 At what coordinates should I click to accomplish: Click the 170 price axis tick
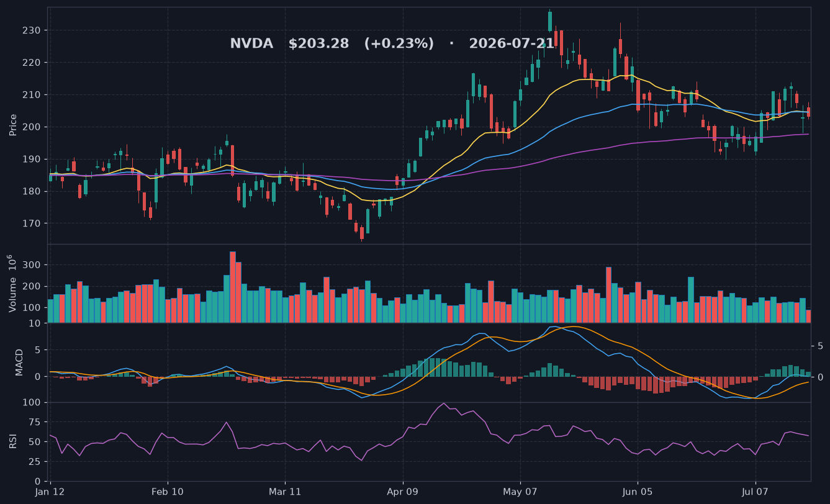(x=32, y=223)
